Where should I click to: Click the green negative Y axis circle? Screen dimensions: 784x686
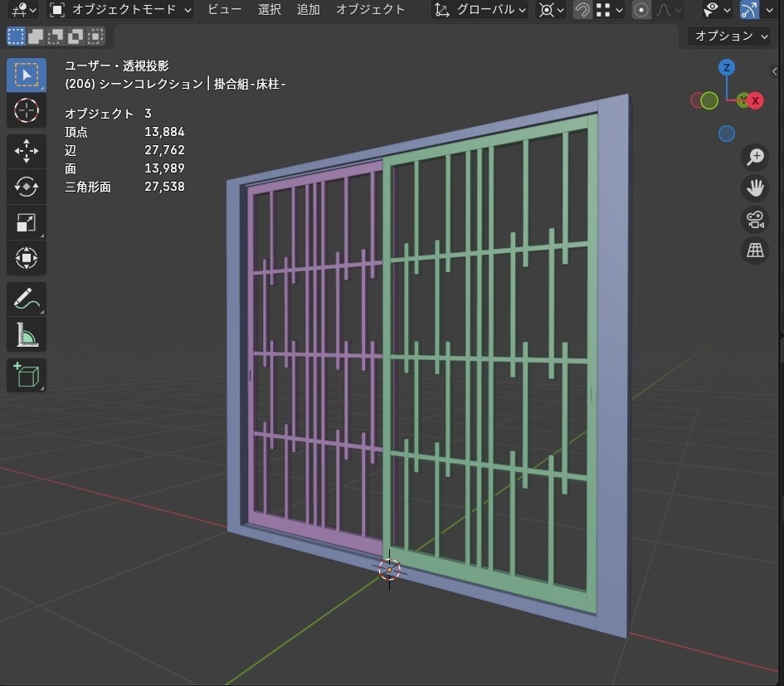coord(709,100)
